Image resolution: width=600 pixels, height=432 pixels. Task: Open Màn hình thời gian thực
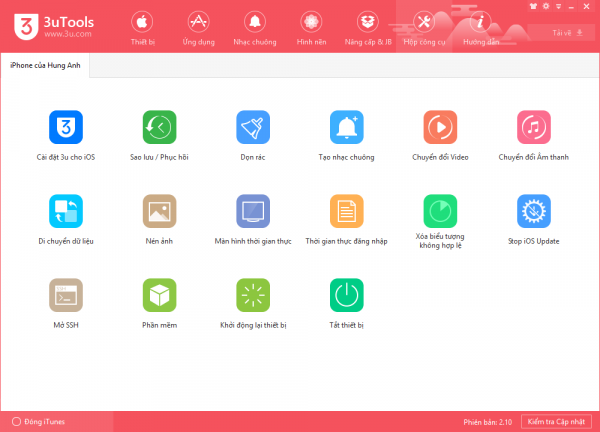(253, 211)
